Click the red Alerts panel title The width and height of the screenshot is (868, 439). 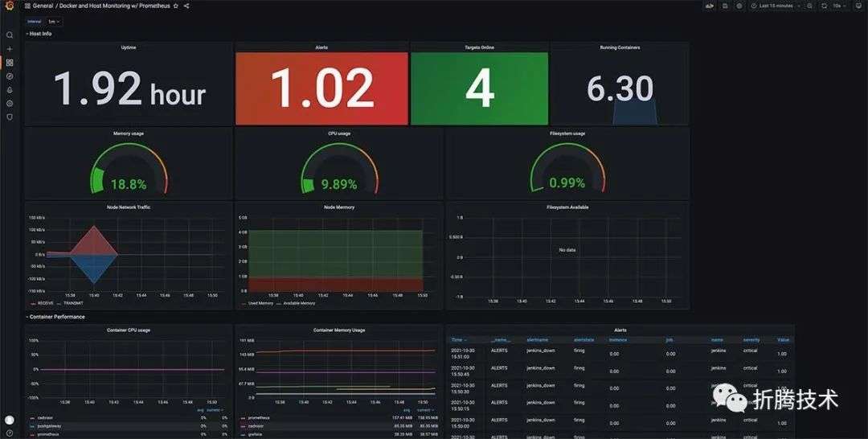click(x=321, y=47)
